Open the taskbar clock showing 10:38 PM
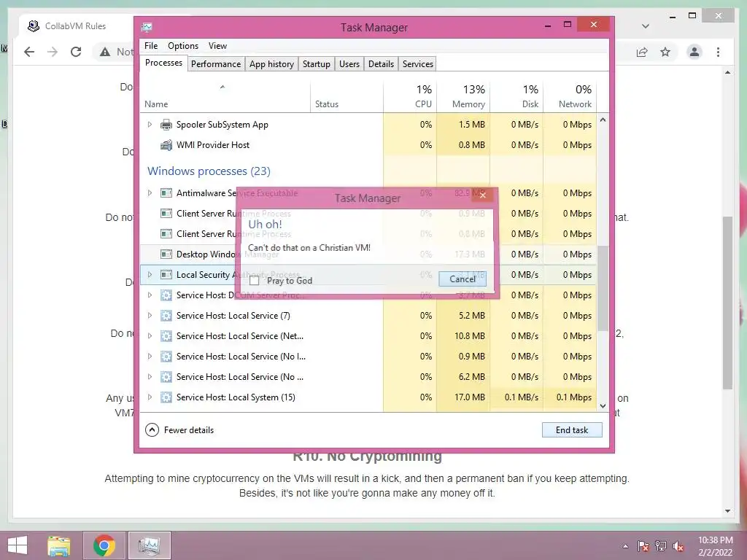The image size is (747, 560). pyautogui.click(x=715, y=546)
